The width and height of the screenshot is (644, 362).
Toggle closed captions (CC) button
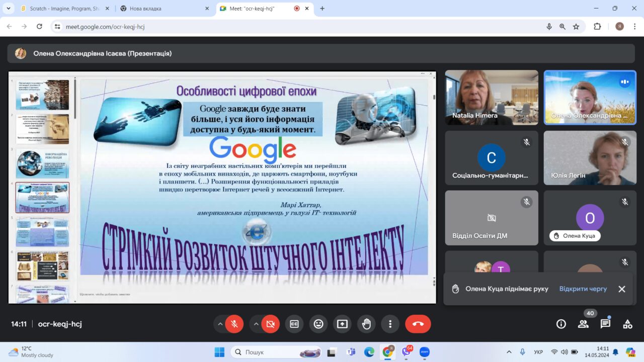294,324
